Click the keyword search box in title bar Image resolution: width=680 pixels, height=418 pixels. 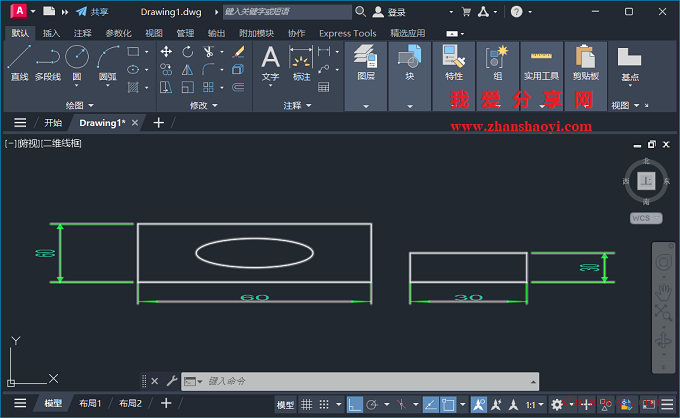point(287,12)
